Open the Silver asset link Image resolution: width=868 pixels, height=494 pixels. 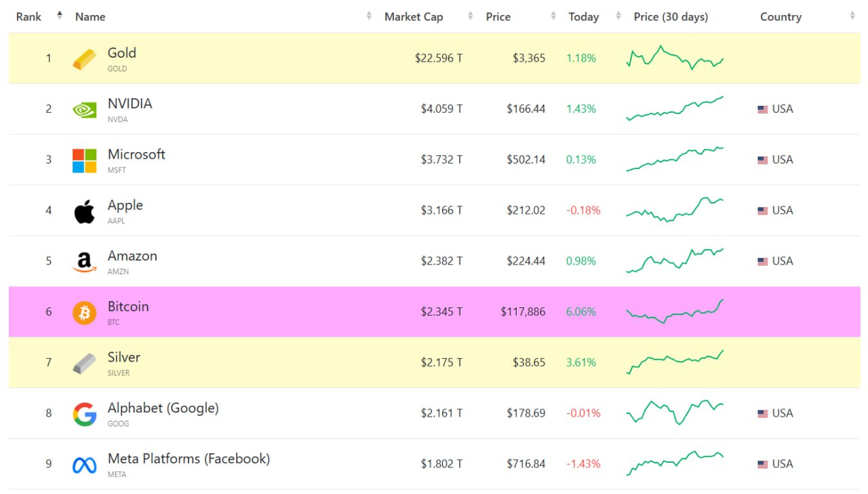124,358
